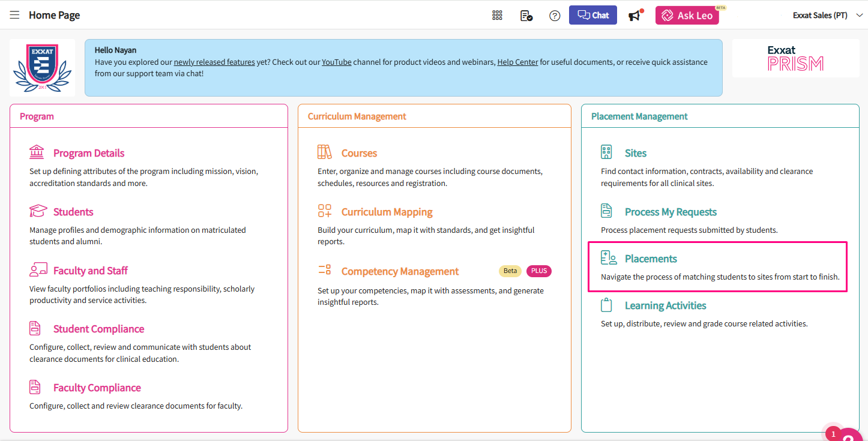Open the hamburger navigation menu

pos(14,15)
